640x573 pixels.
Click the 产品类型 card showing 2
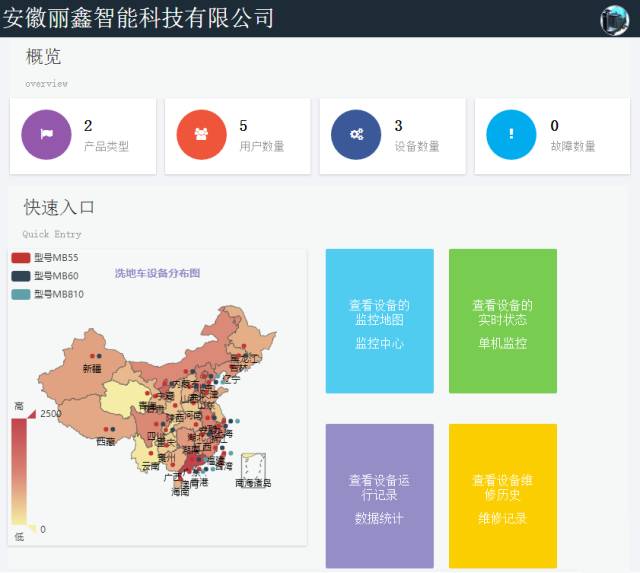83,136
